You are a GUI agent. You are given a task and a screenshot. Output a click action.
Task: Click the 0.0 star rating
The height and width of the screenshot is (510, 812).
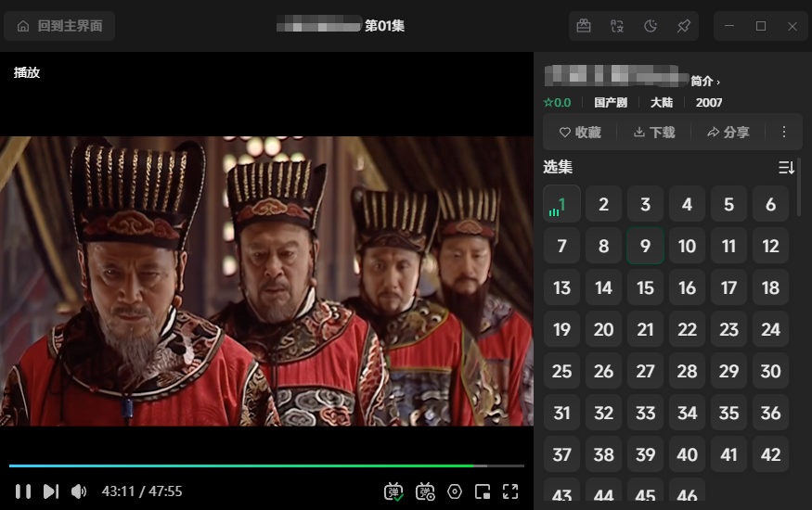(x=557, y=102)
